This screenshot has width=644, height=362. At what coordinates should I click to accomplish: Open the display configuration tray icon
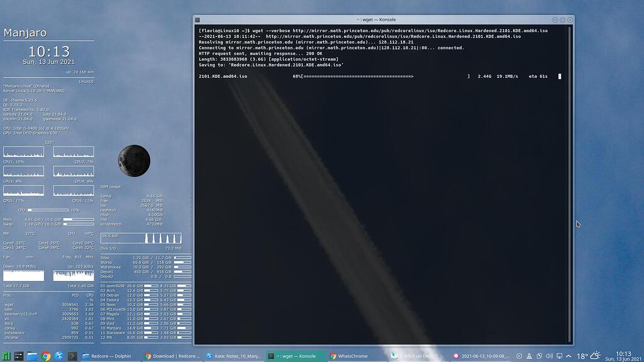[559, 356]
